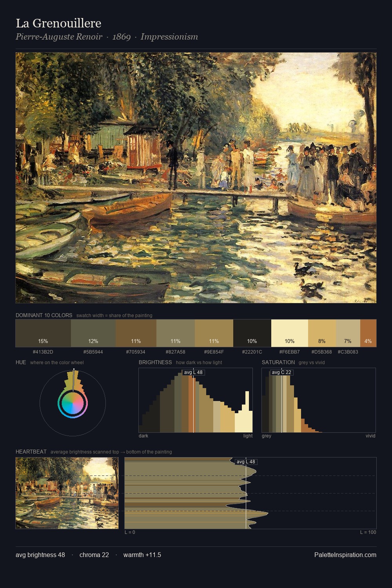
Task: Click the 'HUE' section heading
Action: point(21,362)
